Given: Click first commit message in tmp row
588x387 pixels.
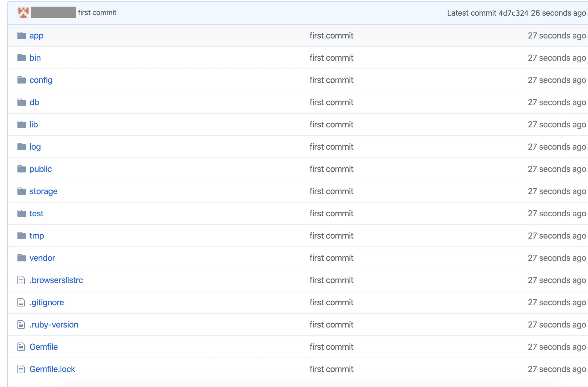Looking at the screenshot, I should click(x=332, y=236).
